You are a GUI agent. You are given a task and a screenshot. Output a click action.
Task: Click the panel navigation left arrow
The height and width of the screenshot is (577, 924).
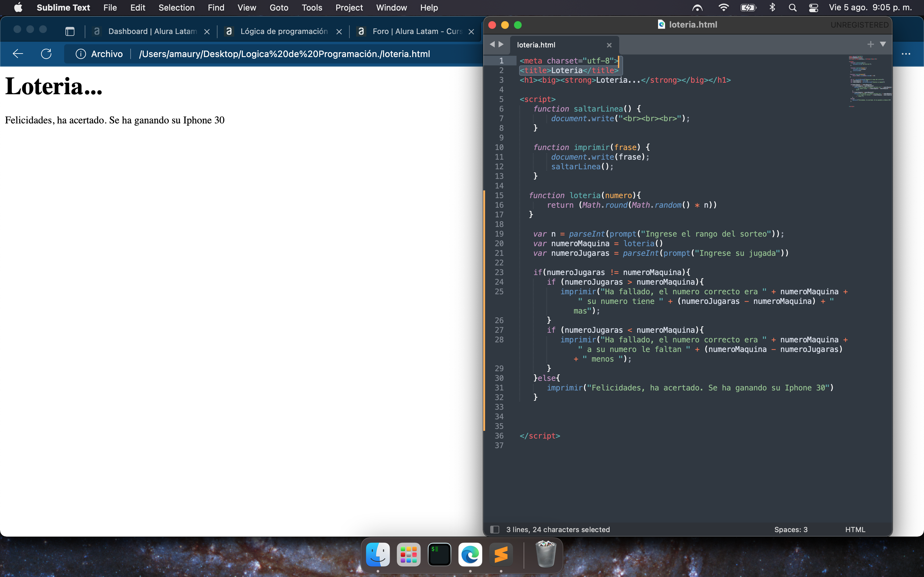point(493,45)
